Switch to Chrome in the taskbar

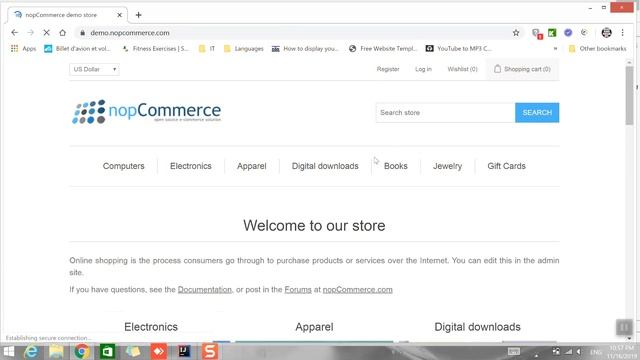point(82,351)
